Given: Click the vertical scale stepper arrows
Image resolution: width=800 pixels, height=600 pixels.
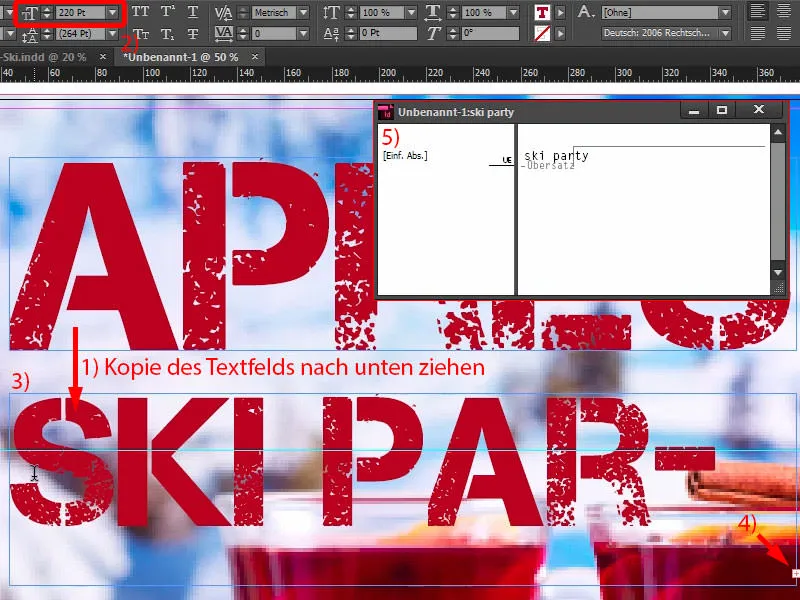Looking at the screenshot, I should [x=351, y=13].
